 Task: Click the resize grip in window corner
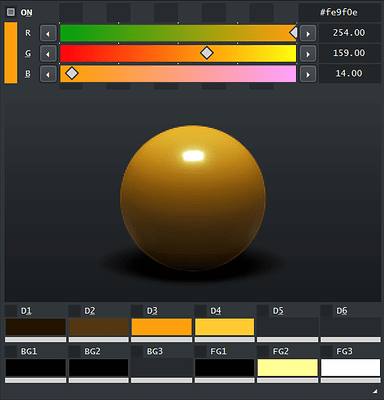point(375,391)
